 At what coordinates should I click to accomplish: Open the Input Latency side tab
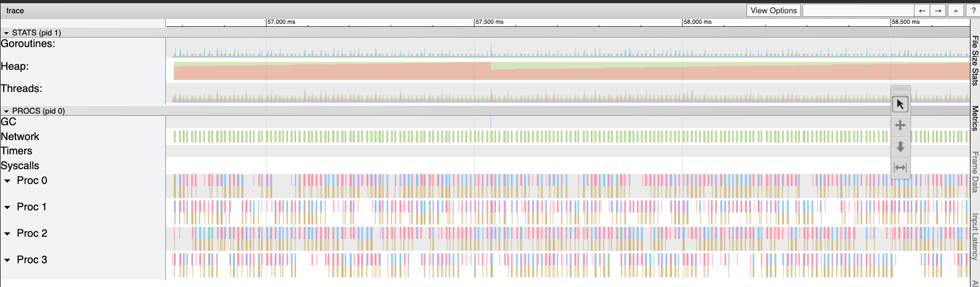click(x=975, y=237)
